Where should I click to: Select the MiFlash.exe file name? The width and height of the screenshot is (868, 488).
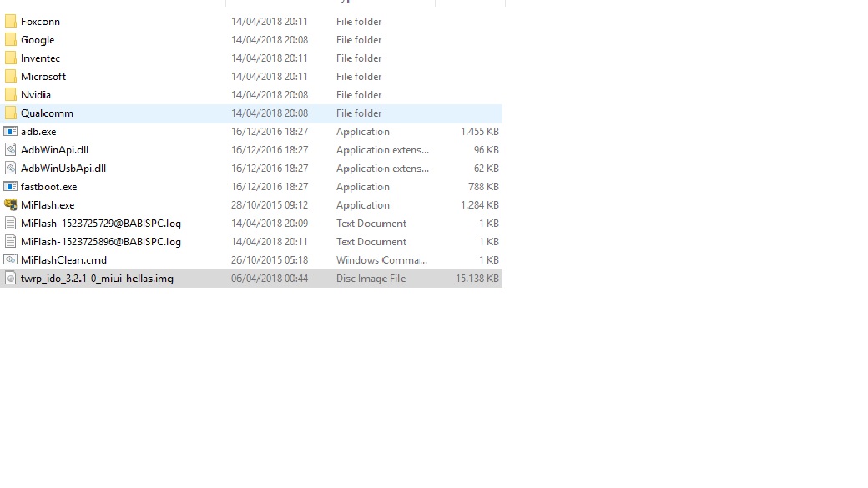(x=48, y=204)
